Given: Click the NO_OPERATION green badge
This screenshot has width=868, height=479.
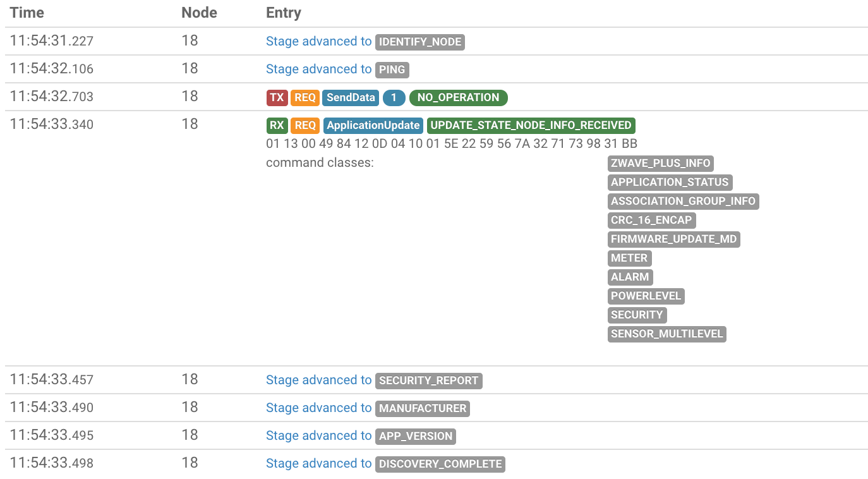Looking at the screenshot, I should [x=458, y=97].
